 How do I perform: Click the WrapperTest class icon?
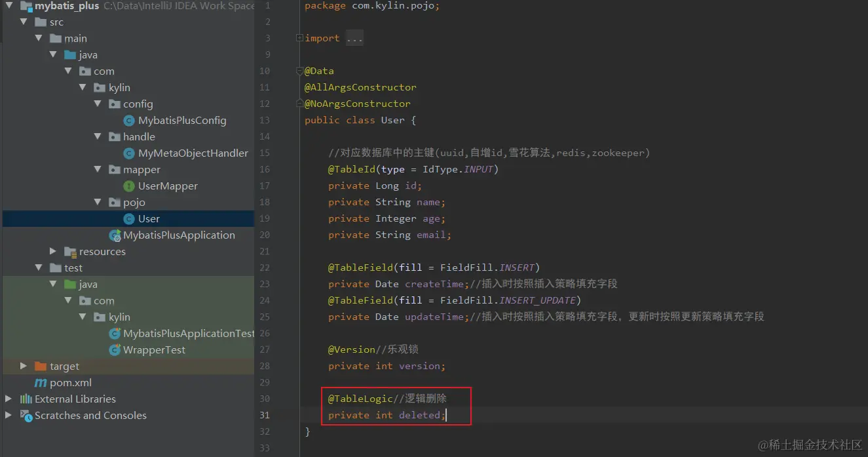tap(115, 349)
